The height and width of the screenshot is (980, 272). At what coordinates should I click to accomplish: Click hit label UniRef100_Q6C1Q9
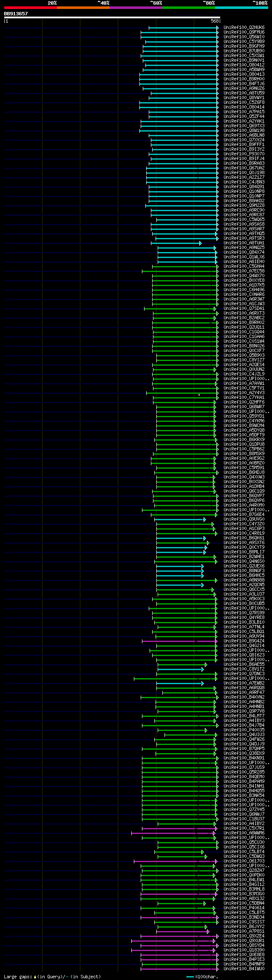[x=244, y=491]
